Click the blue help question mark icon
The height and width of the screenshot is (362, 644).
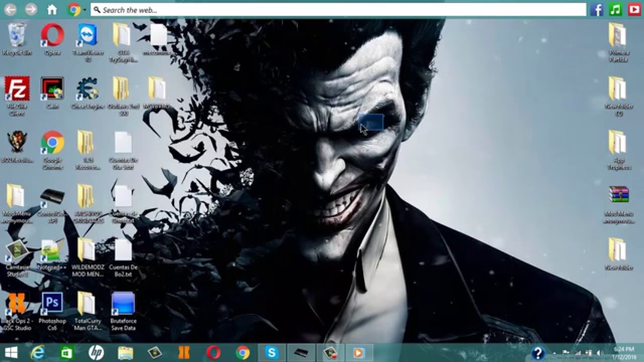[x=538, y=353]
